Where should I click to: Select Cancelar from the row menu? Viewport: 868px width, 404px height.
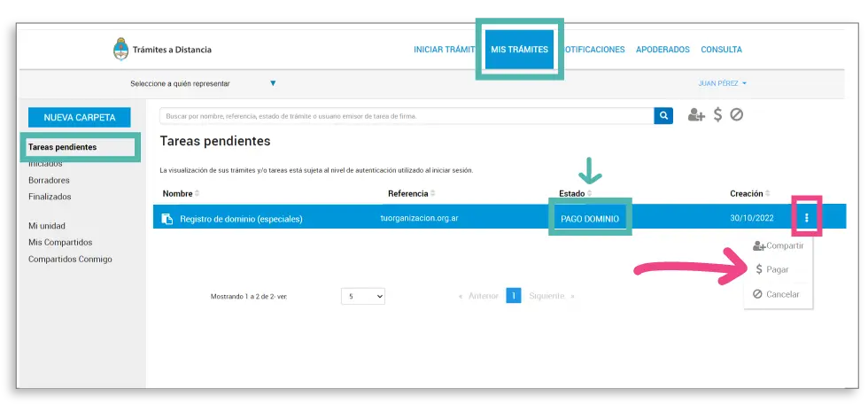coord(777,294)
